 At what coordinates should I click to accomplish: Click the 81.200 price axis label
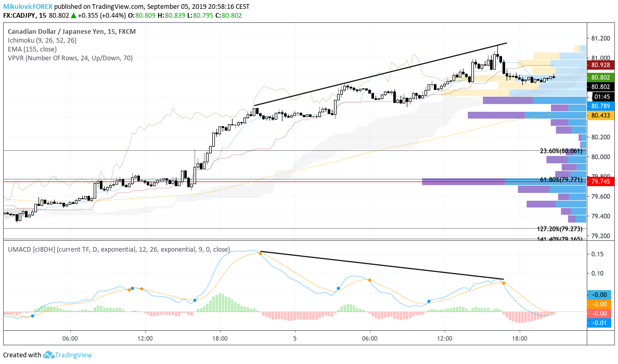[601, 38]
